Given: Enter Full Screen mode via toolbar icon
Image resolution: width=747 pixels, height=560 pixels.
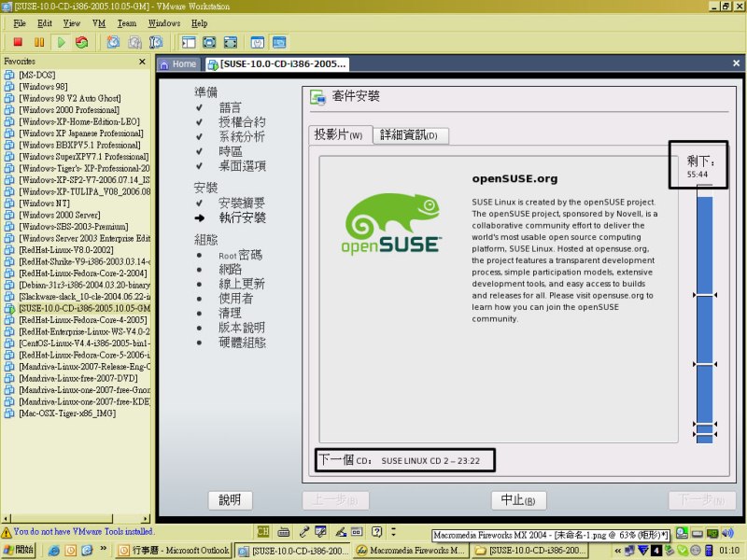Looking at the screenshot, I should pos(231,42).
